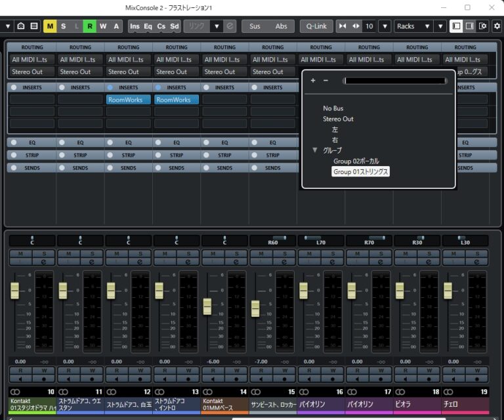Bypass inserts on the first RoomWorks channel
504x420 pixels.
(x=110, y=87)
